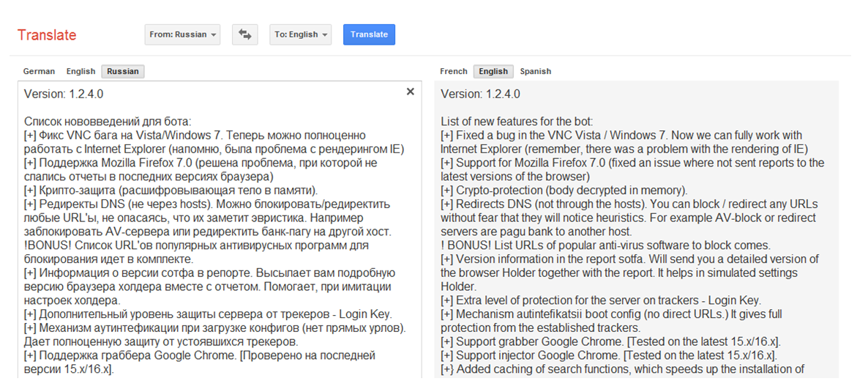Click inside the Russian source text box

click(220, 230)
